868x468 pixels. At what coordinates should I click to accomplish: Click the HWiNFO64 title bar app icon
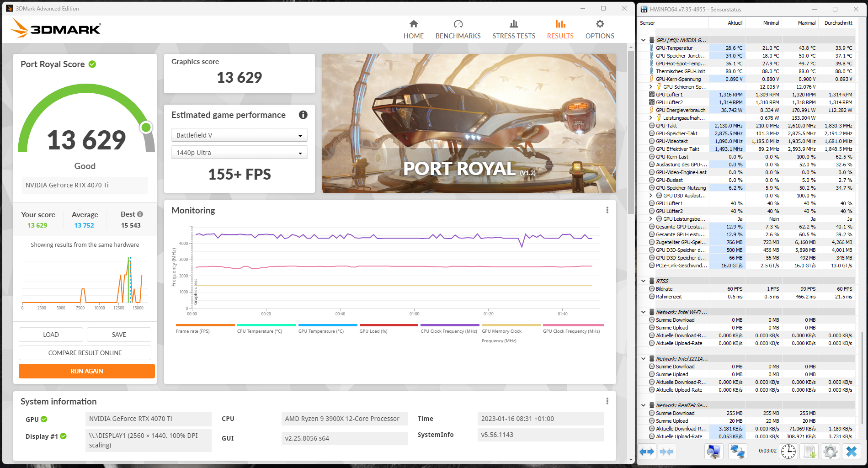pyautogui.click(x=644, y=9)
